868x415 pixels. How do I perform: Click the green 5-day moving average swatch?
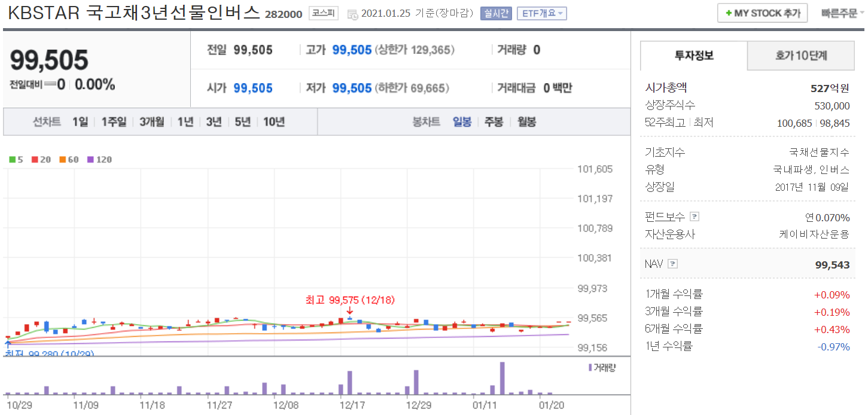(x=12, y=160)
